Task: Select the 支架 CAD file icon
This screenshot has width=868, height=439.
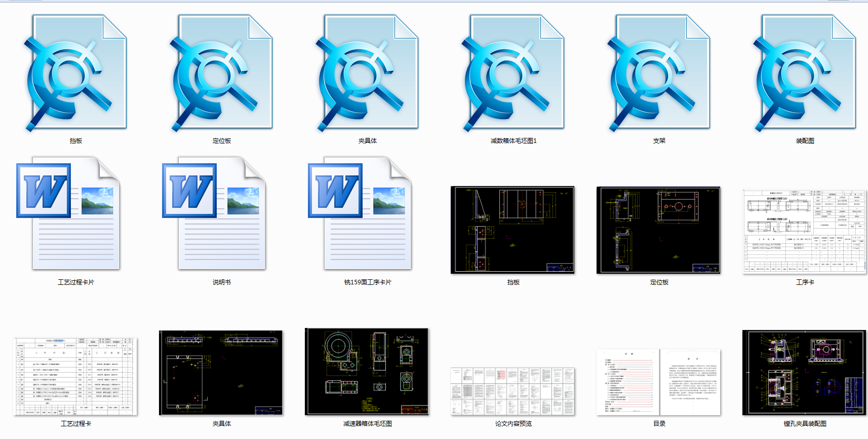Action: pyautogui.click(x=659, y=74)
